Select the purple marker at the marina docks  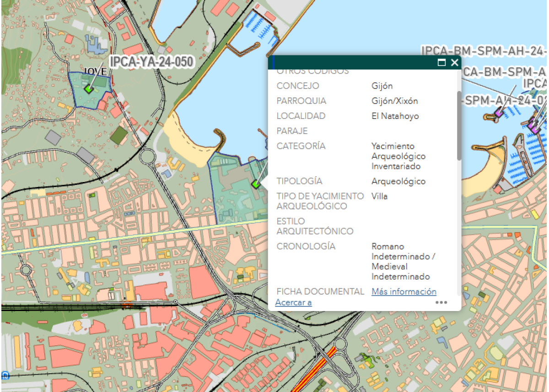[533, 125]
